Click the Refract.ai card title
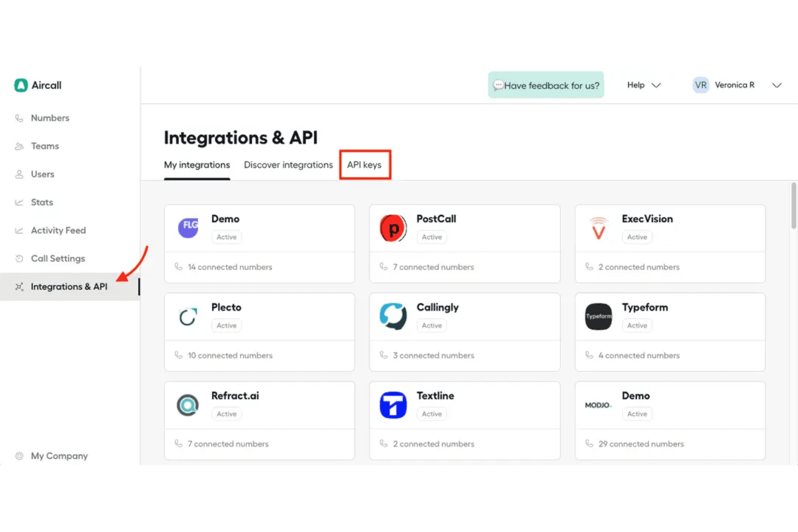Image resolution: width=798 pixels, height=532 pixels. [235, 396]
